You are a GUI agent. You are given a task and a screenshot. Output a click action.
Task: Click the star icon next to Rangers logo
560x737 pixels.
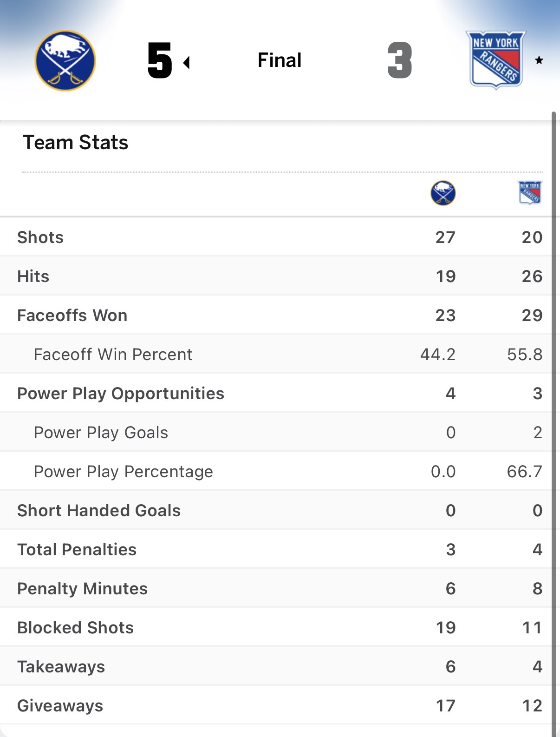pyautogui.click(x=539, y=60)
